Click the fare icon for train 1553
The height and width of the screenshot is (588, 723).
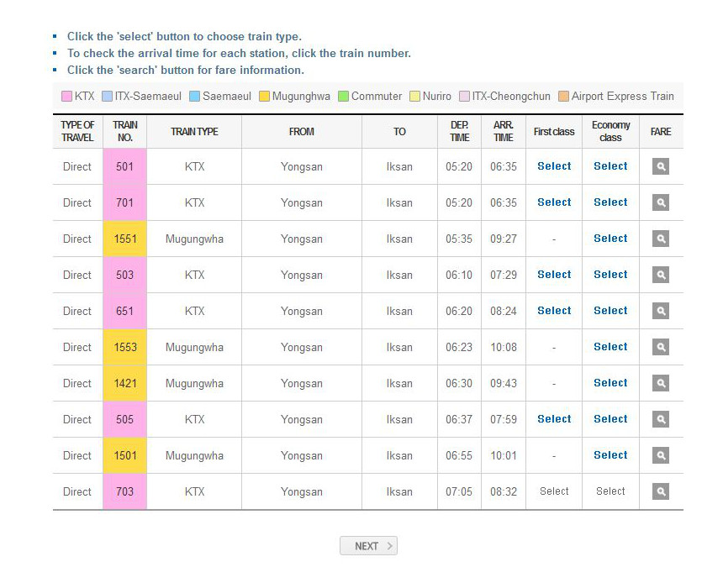coord(661,347)
